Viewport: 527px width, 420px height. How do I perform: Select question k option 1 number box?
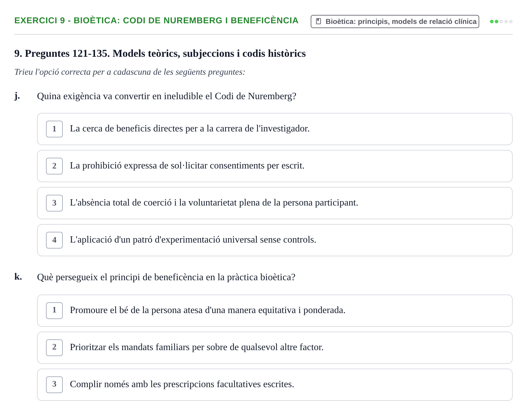tap(54, 311)
